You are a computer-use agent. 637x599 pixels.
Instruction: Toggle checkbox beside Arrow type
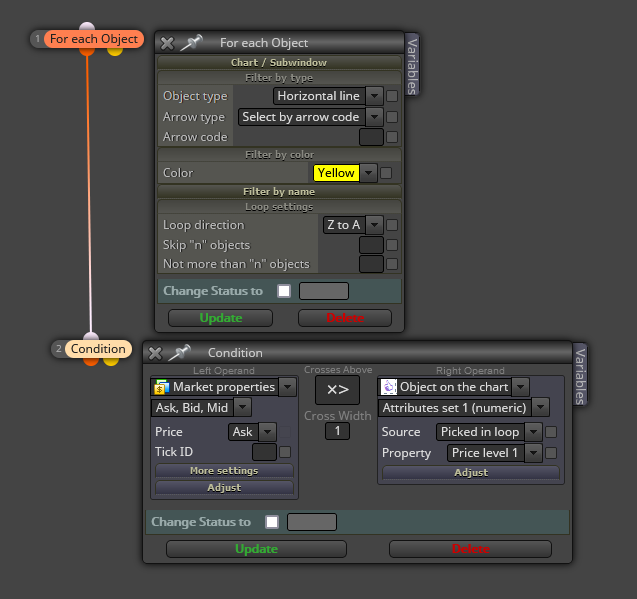(392, 117)
